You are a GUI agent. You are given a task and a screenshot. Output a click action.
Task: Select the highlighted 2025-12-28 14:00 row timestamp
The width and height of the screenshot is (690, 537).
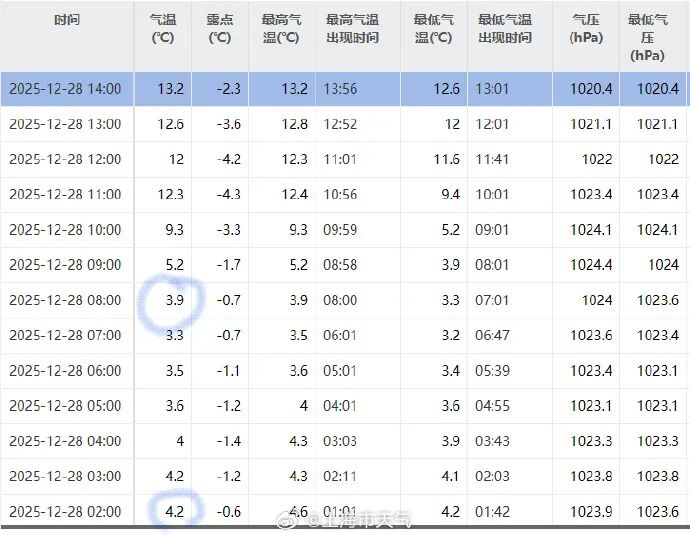pyautogui.click(x=65, y=89)
